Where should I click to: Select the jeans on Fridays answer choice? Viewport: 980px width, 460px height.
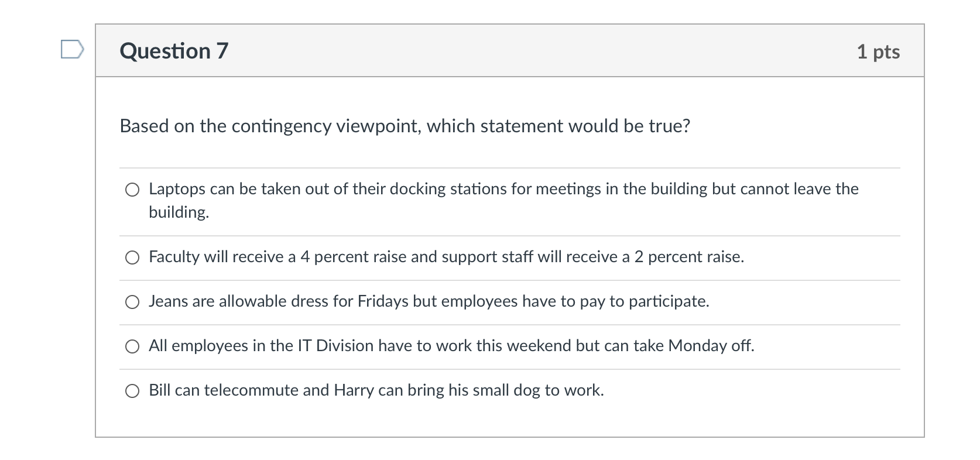click(132, 302)
